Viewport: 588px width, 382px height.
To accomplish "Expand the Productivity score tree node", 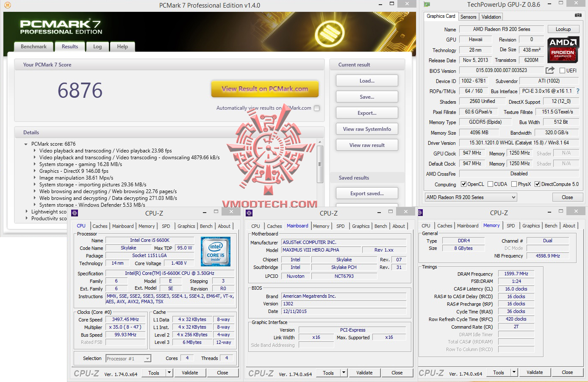I will 27,218.
